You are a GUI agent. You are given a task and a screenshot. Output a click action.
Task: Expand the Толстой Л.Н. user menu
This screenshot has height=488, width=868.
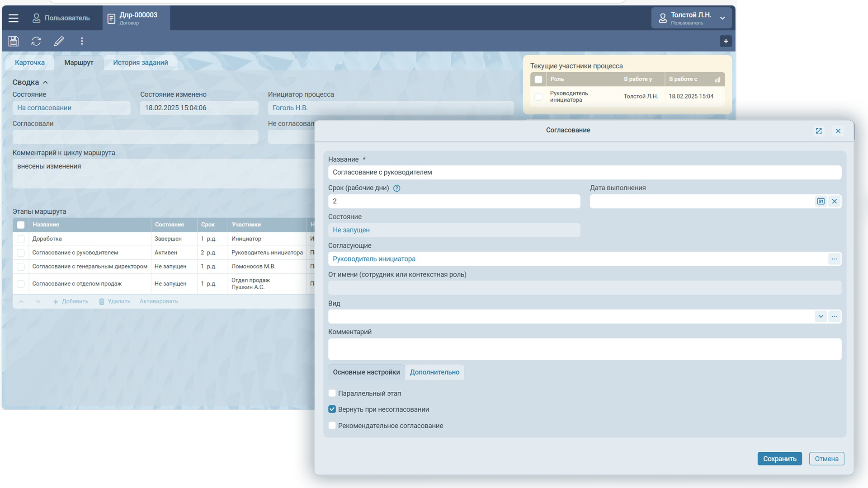point(722,18)
